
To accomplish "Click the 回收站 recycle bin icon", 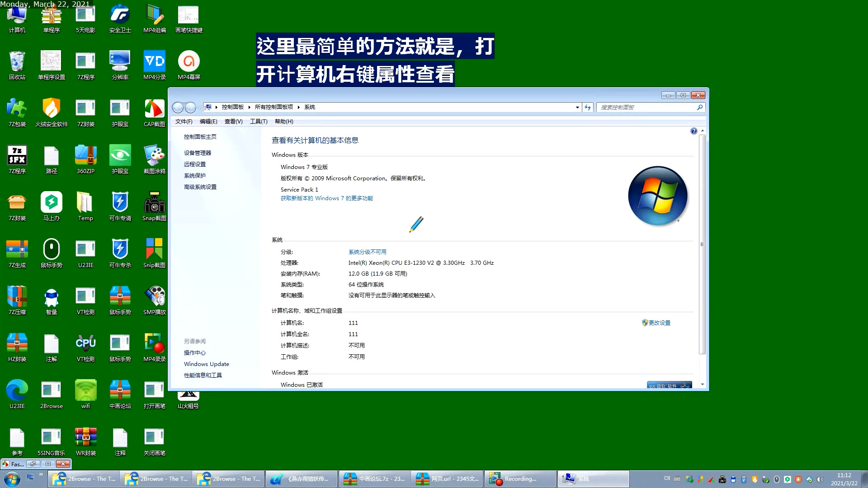I will coord(17,66).
